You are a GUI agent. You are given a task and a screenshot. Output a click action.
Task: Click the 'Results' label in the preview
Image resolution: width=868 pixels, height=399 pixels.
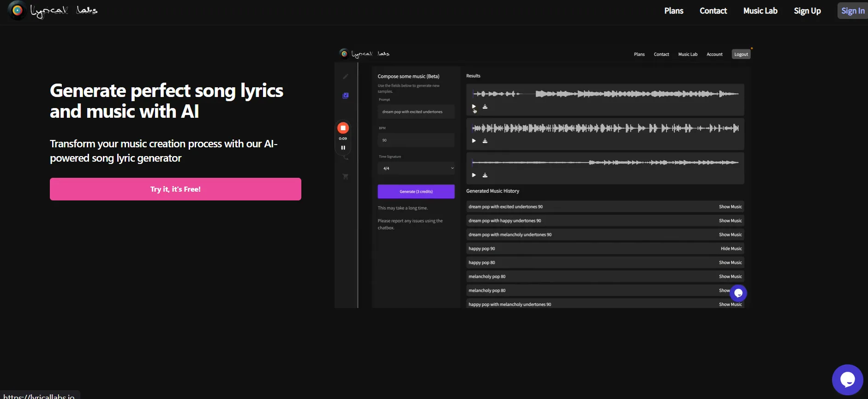point(473,76)
